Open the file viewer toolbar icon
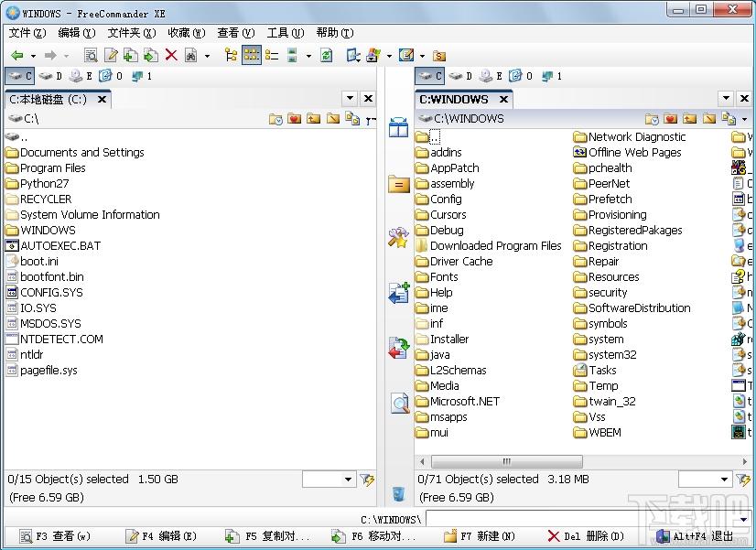 [x=91, y=56]
